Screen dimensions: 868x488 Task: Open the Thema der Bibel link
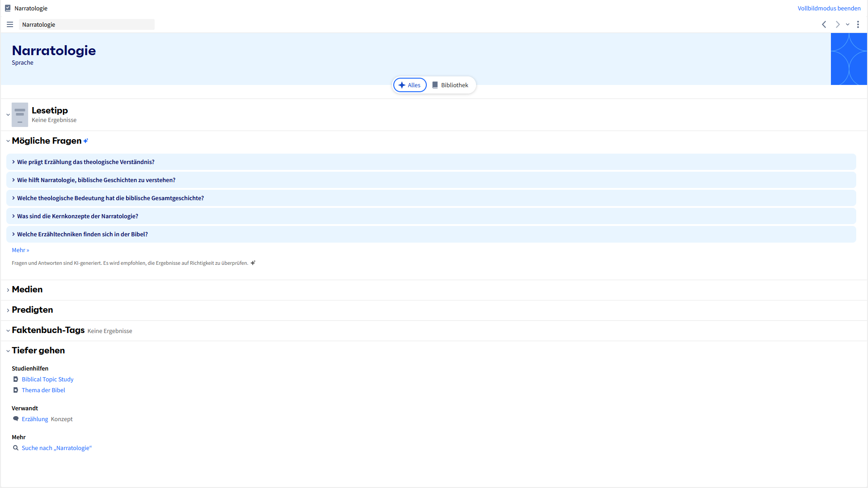click(43, 390)
